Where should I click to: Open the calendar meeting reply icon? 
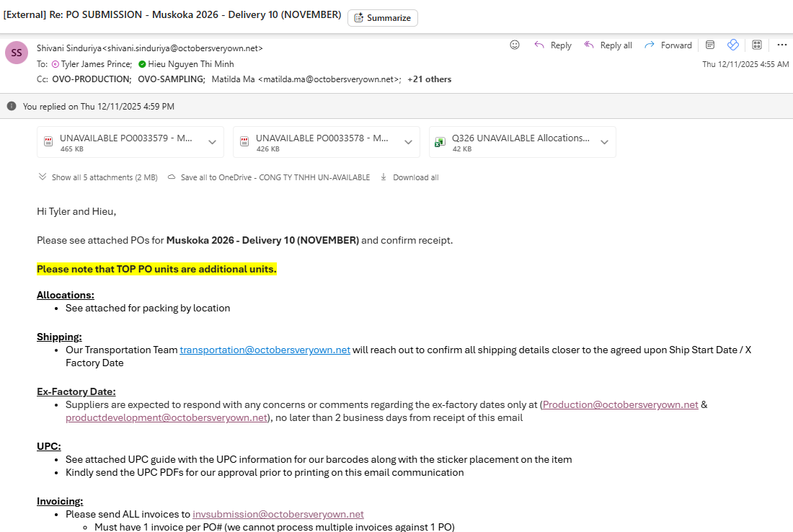710,45
